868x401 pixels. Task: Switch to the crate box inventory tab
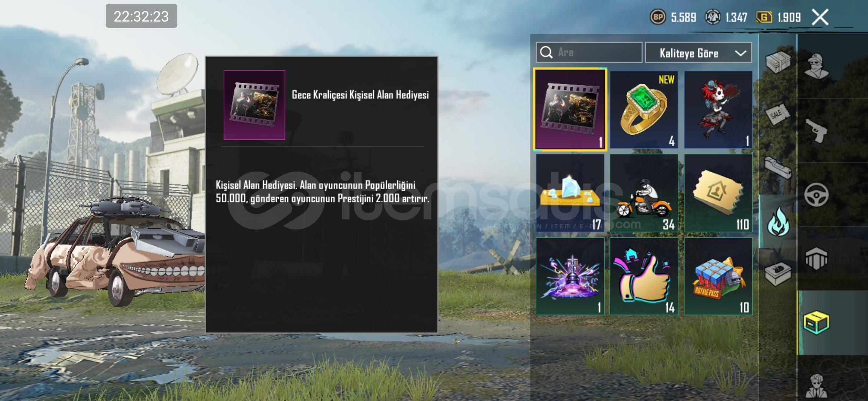816,323
